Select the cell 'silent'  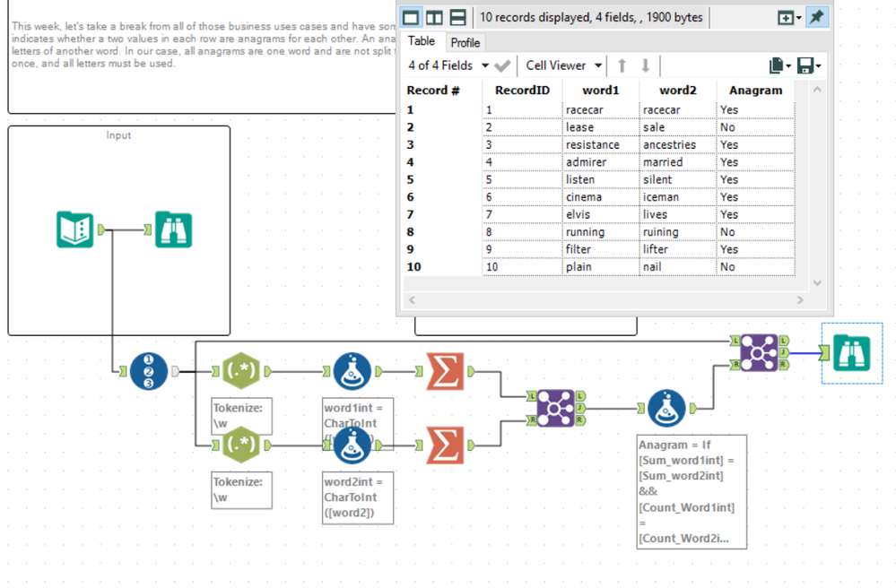(678, 179)
